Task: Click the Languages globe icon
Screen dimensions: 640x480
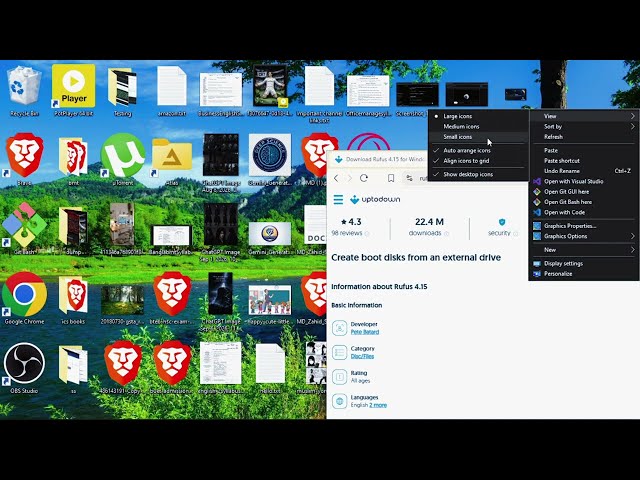Action: tap(339, 401)
